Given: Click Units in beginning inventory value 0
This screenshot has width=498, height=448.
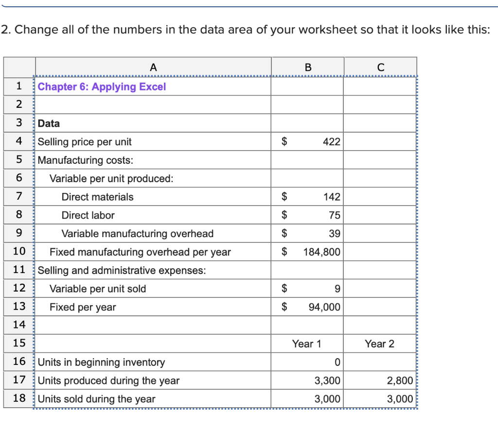Looking at the screenshot, I should pos(307,362).
